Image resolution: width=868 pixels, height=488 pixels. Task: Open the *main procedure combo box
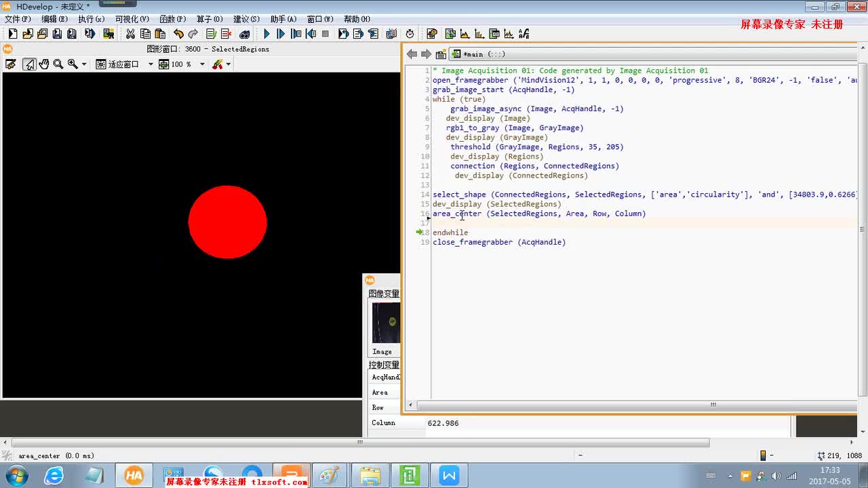652,54
